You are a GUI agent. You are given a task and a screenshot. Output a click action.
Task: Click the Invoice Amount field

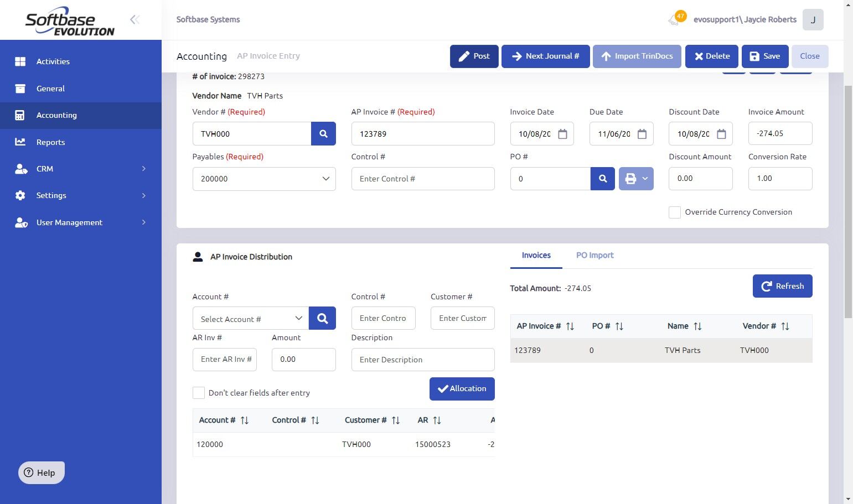(780, 134)
